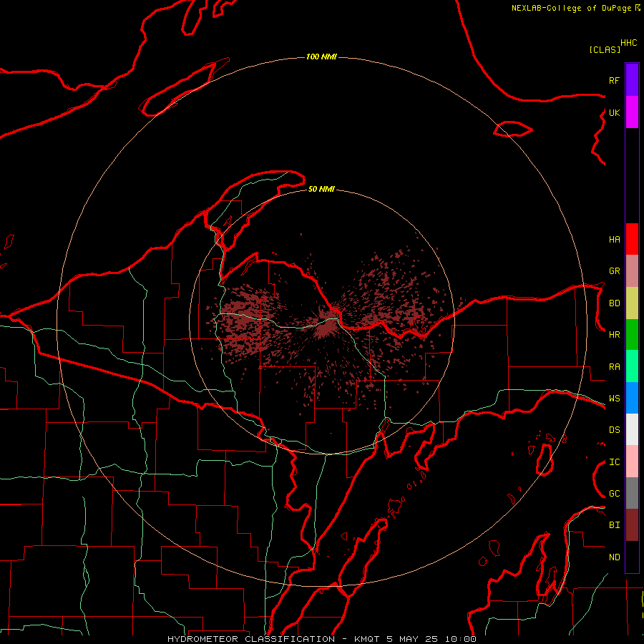Click the IC legend label
The height and width of the screenshot is (644, 644).
614,462
